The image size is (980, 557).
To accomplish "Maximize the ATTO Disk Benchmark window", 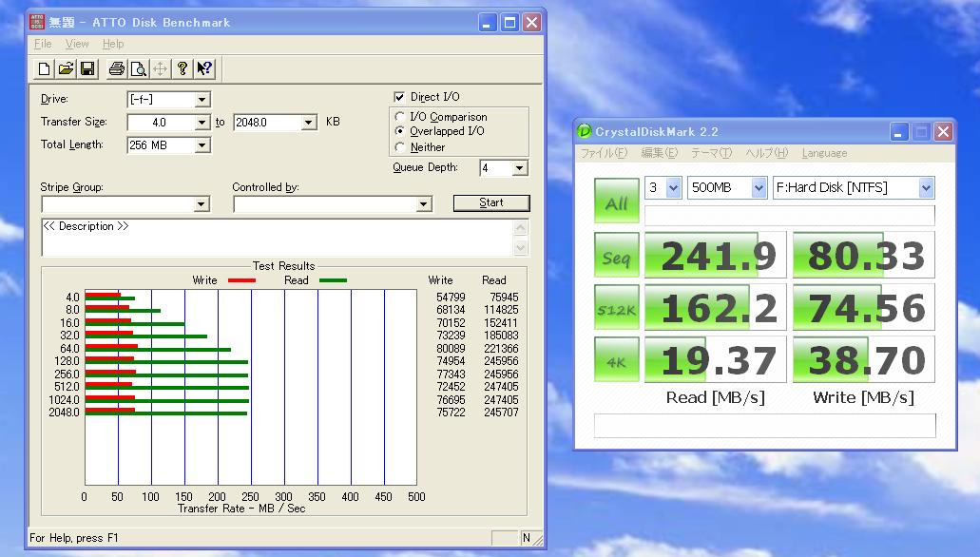I will coord(509,23).
